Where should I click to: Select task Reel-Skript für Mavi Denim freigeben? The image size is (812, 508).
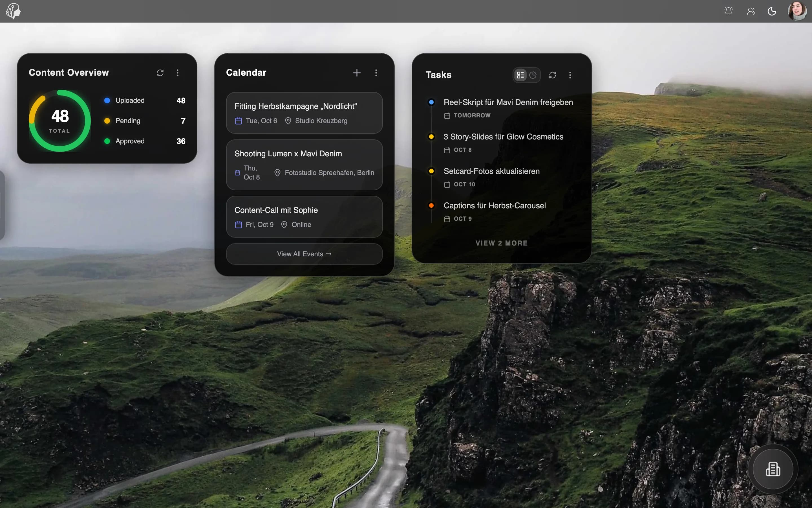508,102
